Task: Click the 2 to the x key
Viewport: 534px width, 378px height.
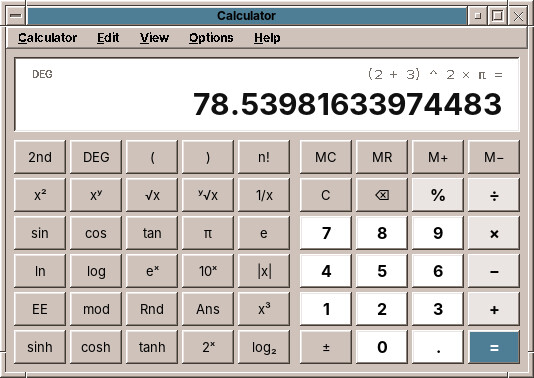Action: (x=208, y=347)
